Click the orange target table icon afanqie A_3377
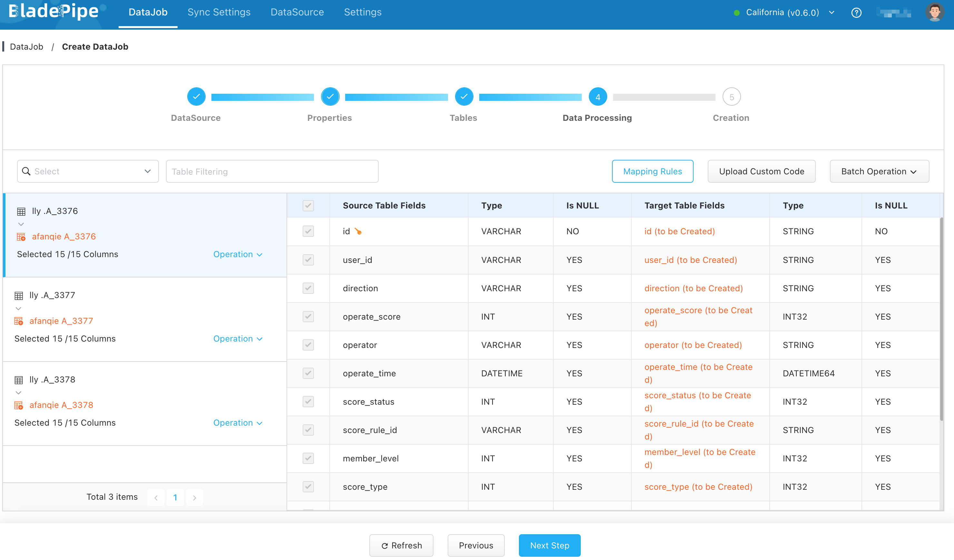Image resolution: width=954 pixels, height=560 pixels. point(19,321)
